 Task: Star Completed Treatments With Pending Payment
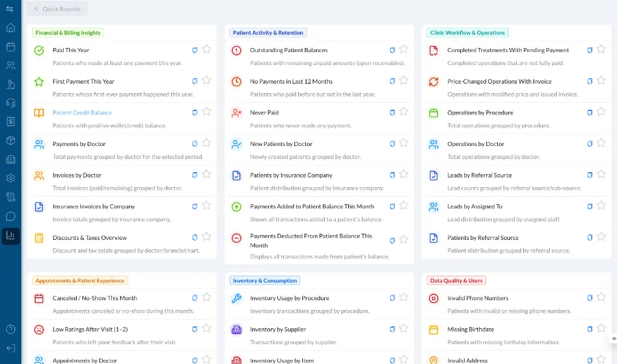tap(601, 49)
